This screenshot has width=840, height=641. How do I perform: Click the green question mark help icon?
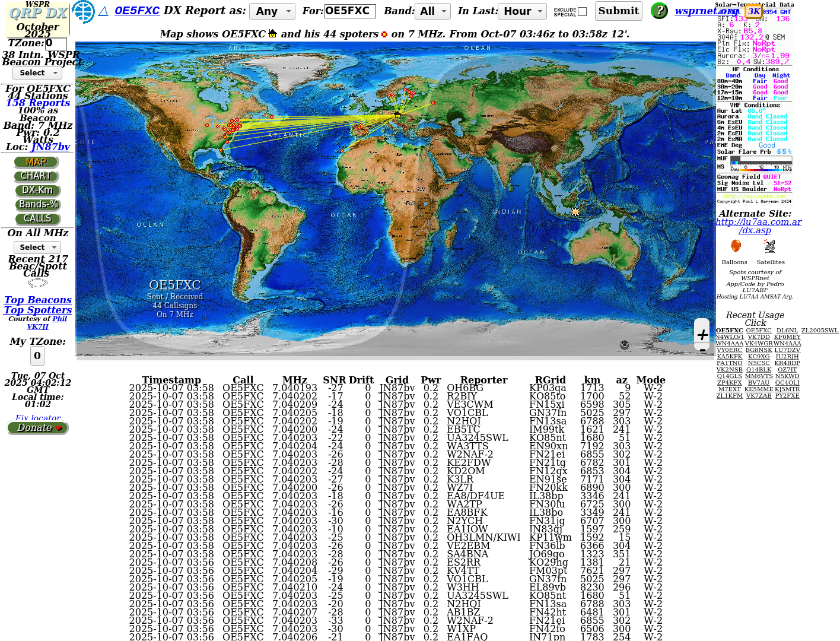coord(659,11)
